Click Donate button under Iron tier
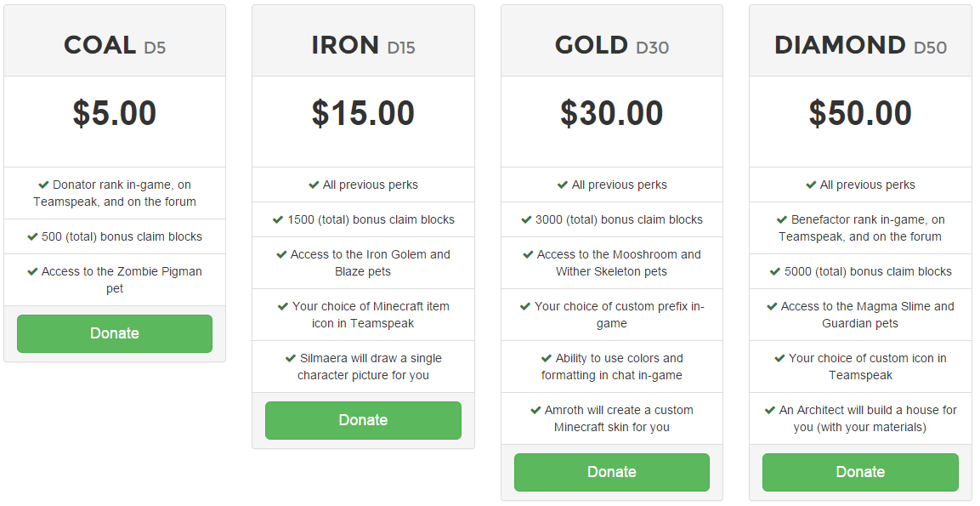 click(x=363, y=420)
